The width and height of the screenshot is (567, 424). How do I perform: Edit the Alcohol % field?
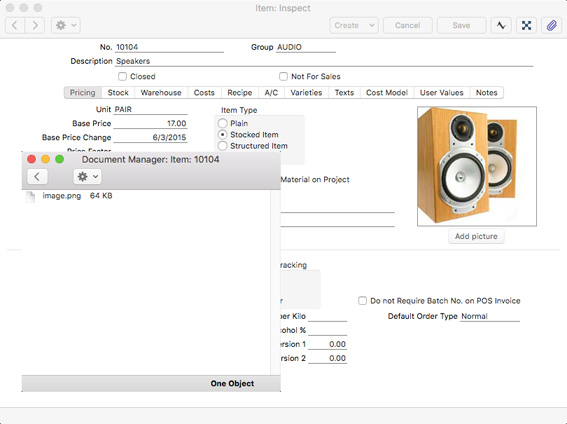click(328, 330)
